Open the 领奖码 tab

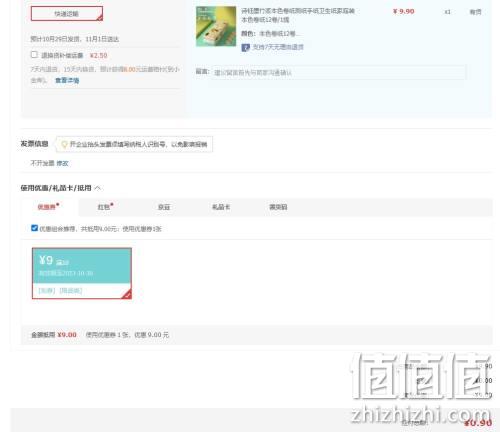coord(278,207)
